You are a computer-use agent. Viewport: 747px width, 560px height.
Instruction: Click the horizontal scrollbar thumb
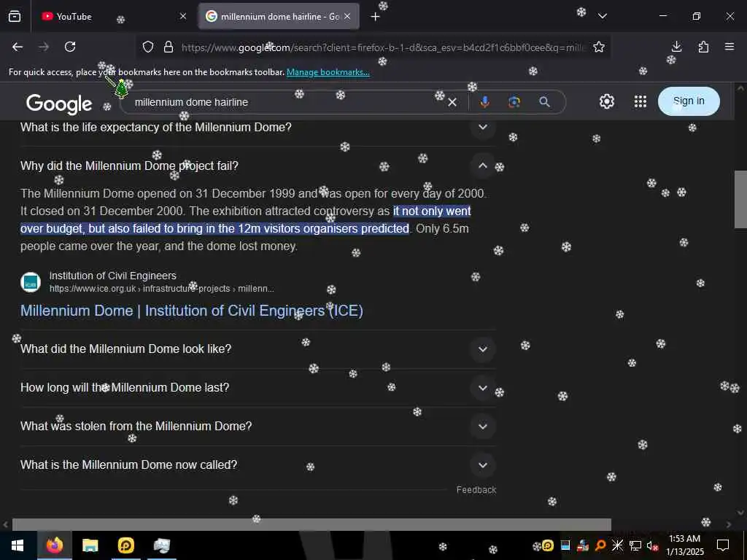[x=311, y=524]
